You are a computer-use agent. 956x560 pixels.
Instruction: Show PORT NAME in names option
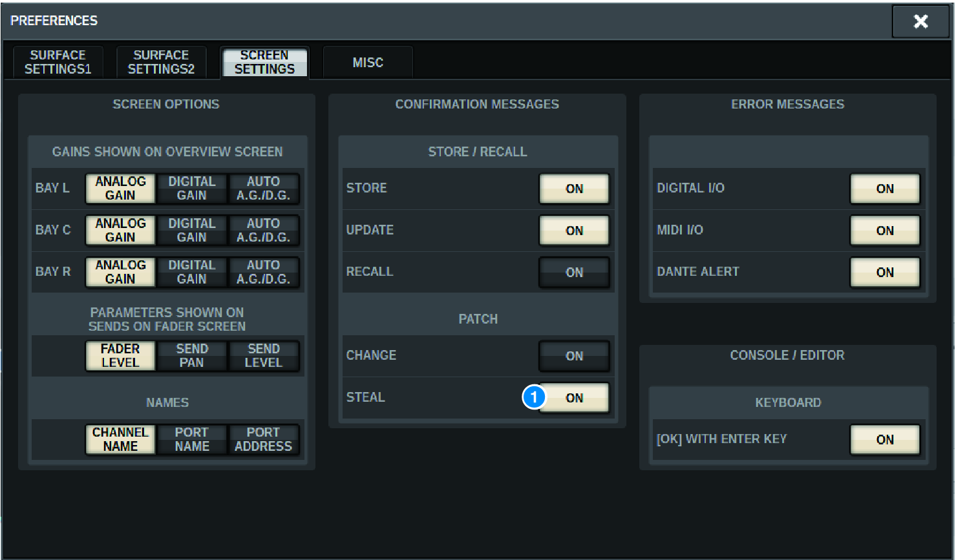192,439
